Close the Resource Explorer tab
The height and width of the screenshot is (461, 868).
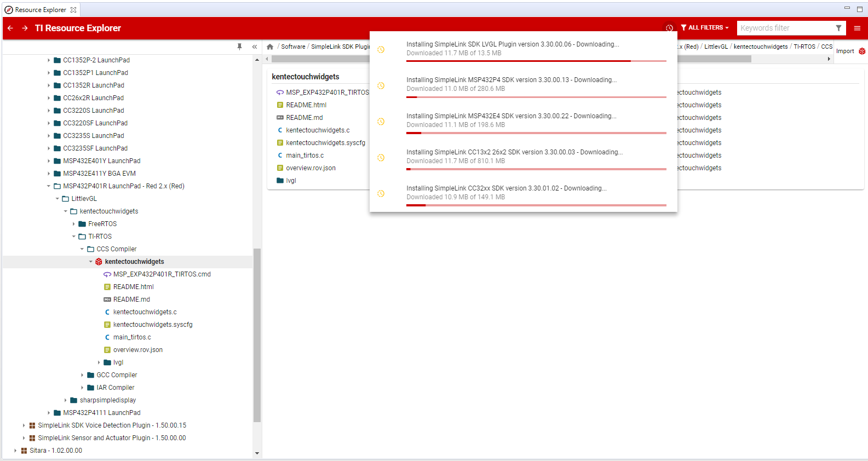(x=73, y=10)
